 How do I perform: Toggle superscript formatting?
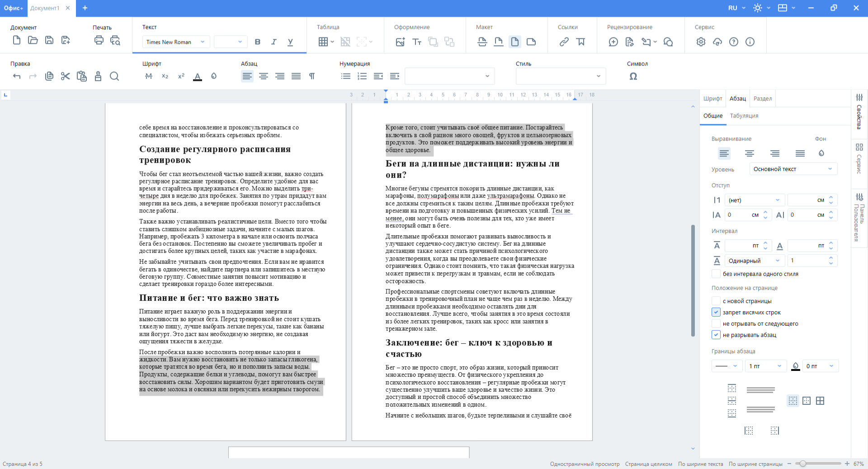[x=181, y=76]
